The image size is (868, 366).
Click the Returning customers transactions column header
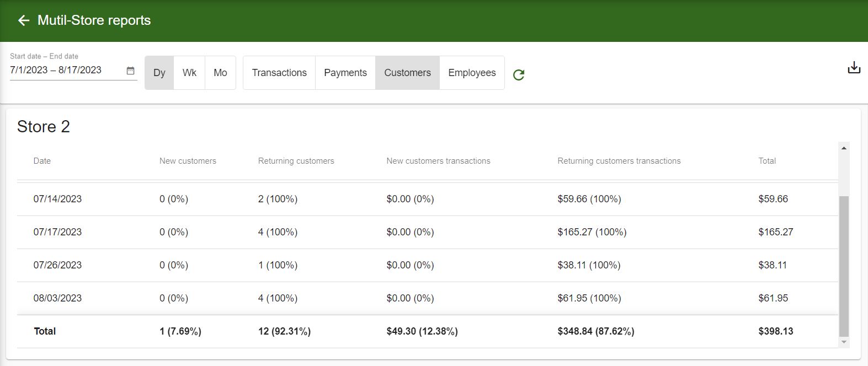coord(619,161)
